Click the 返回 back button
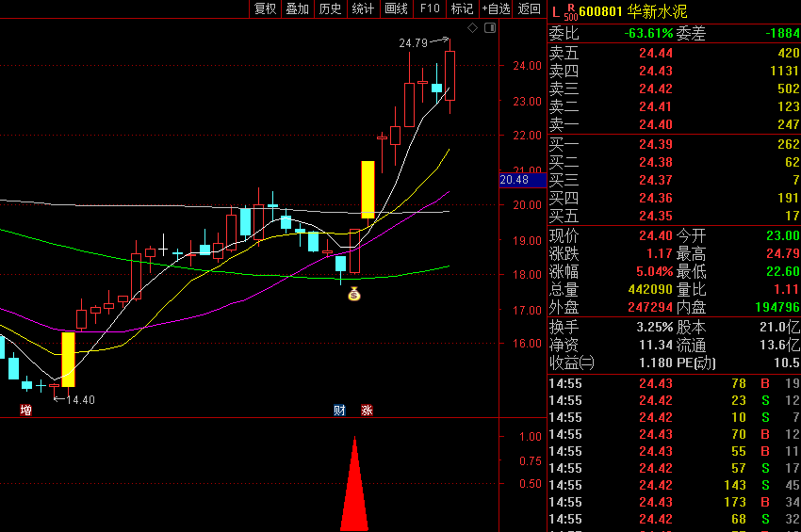 530,8
